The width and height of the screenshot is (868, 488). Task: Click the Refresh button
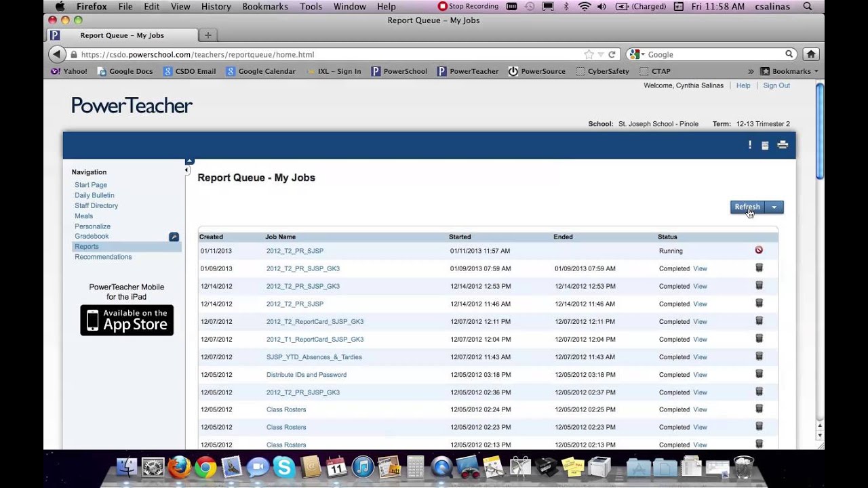point(747,207)
